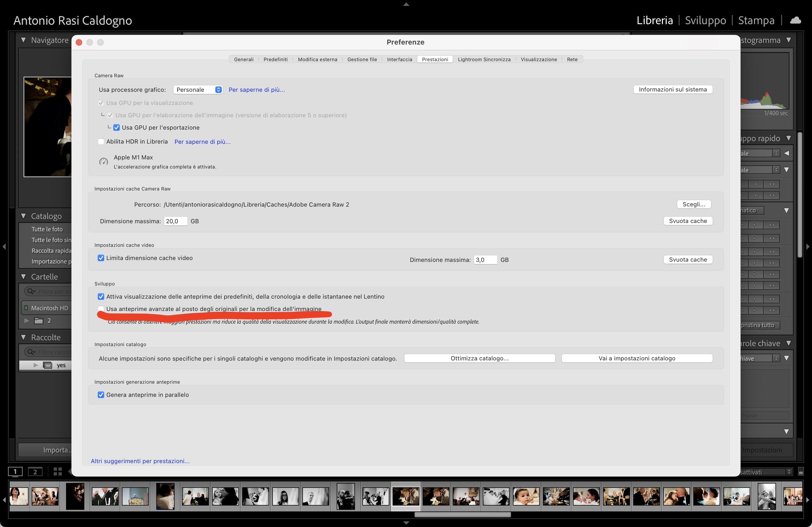Open Altri suggerimenti per prestazioni link

click(x=140, y=461)
